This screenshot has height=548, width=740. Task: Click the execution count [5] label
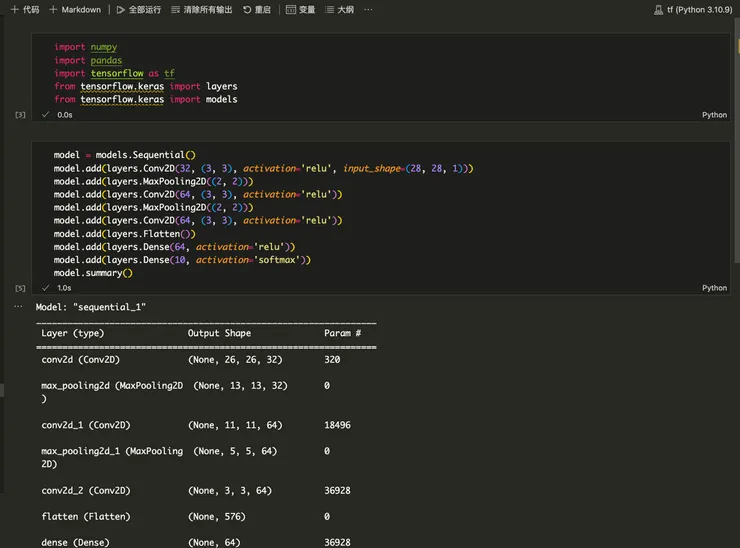click(x=20, y=288)
